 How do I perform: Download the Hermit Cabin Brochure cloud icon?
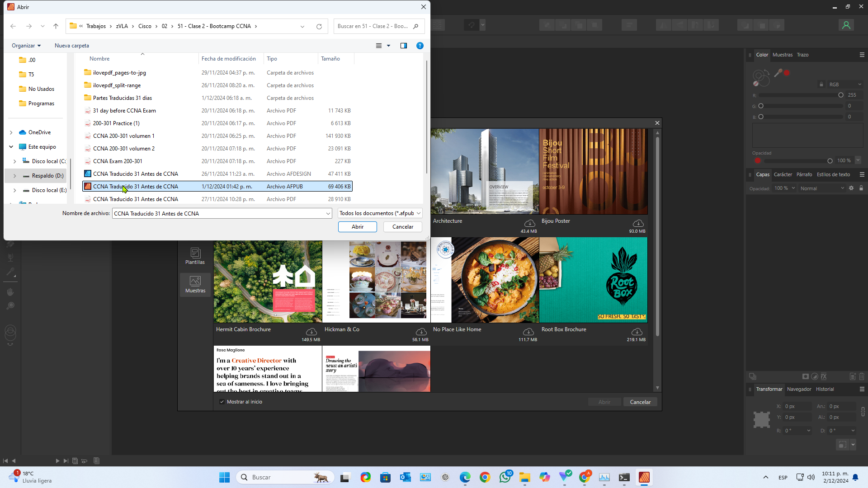pyautogui.click(x=311, y=332)
